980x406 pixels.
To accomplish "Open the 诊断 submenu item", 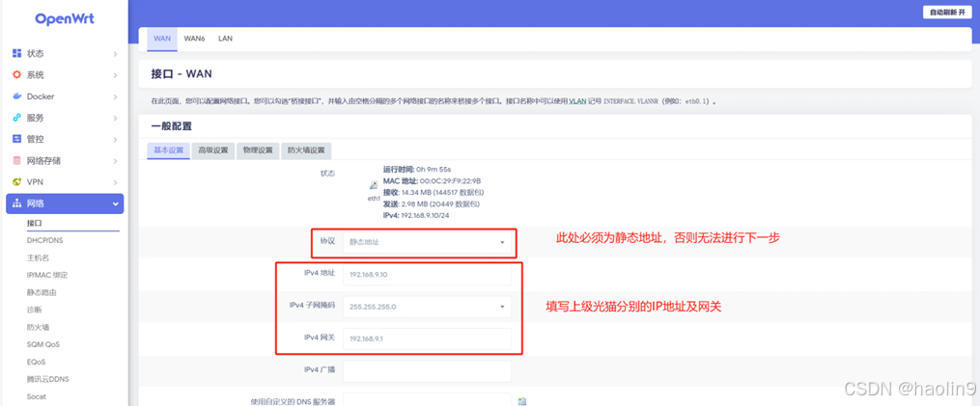I will 34,310.
